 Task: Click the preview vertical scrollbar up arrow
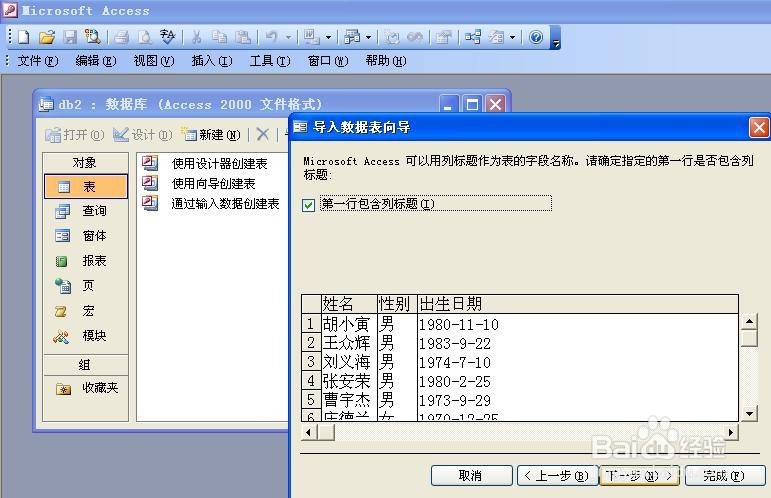pyautogui.click(x=749, y=322)
